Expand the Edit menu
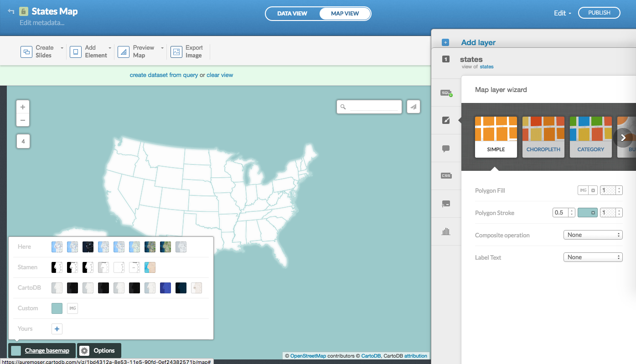 click(x=562, y=13)
